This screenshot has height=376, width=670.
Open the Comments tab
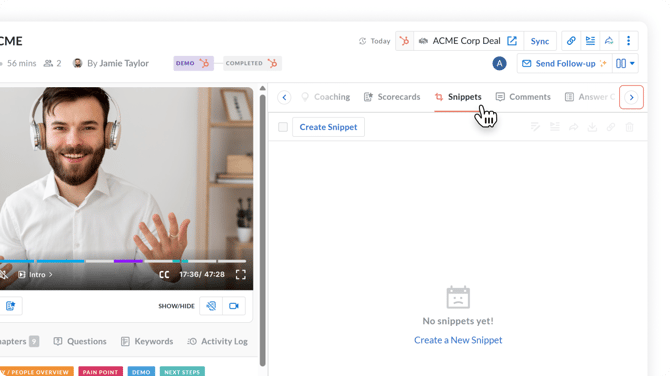pos(523,97)
